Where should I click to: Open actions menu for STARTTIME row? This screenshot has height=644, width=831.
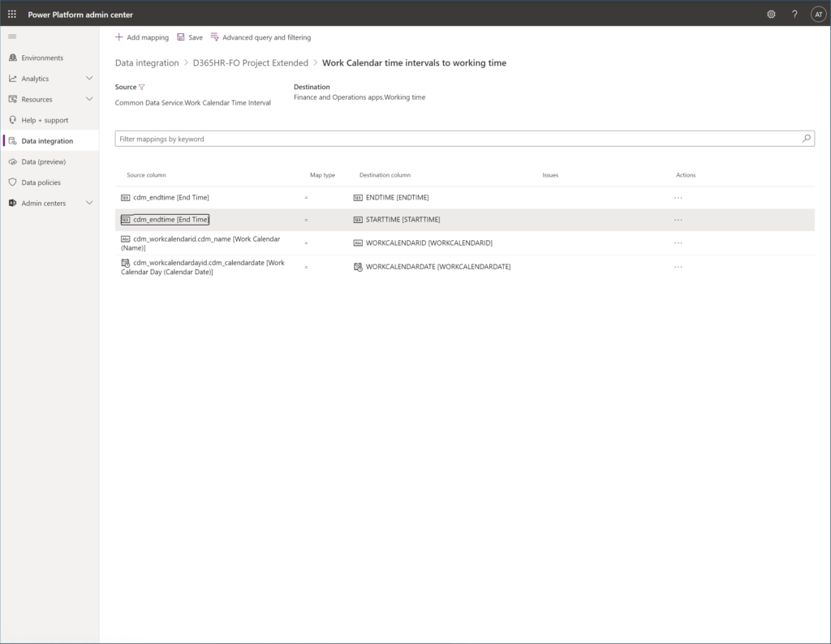click(x=678, y=220)
